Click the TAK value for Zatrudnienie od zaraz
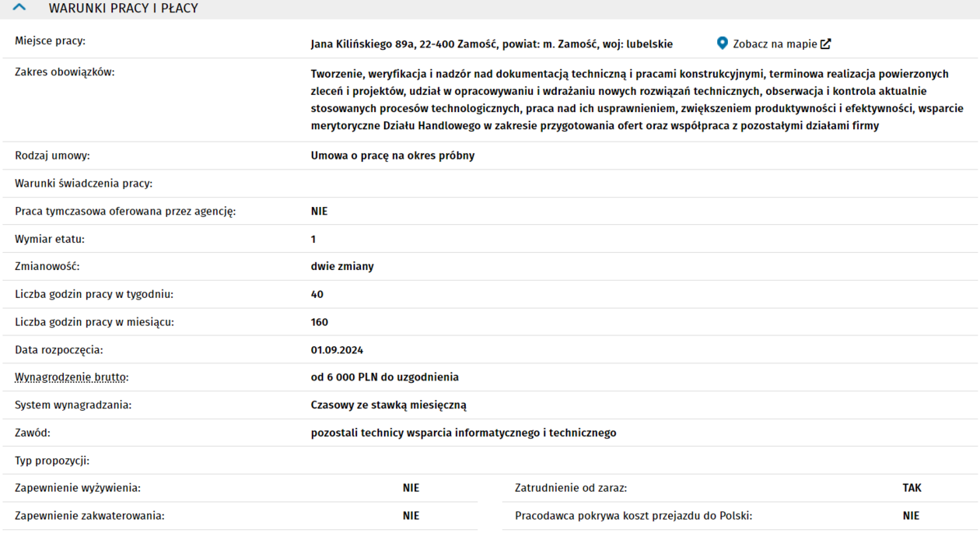The image size is (980, 540). pyautogui.click(x=912, y=489)
